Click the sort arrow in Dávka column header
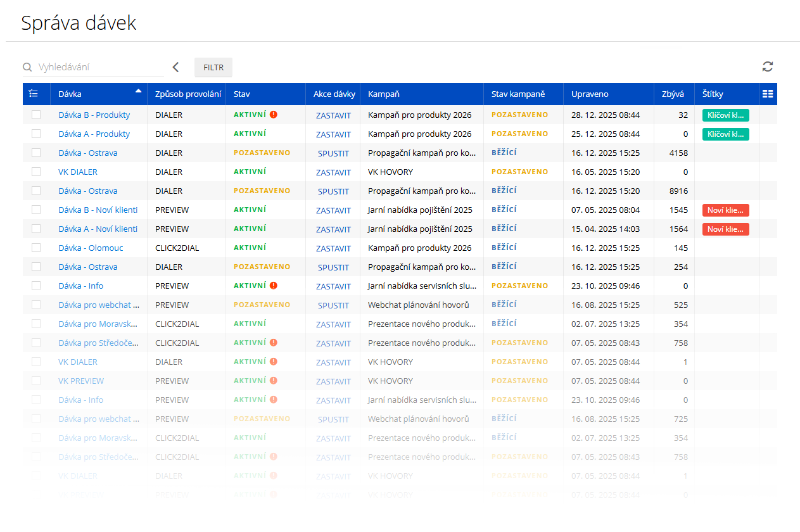This screenshot has height=532, width=800. coord(138,92)
